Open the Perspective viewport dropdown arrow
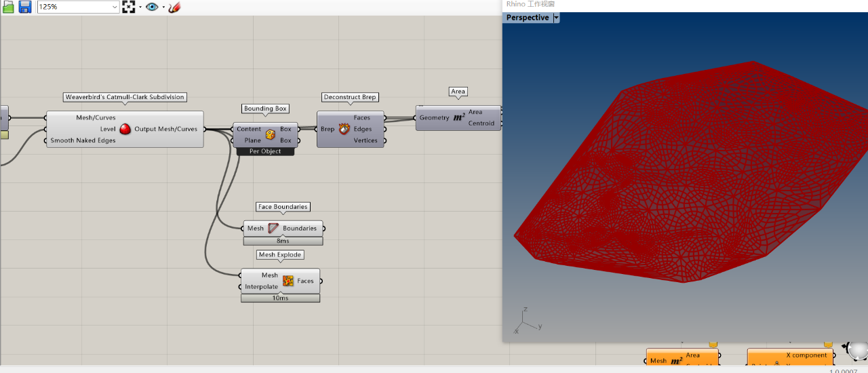The width and height of the screenshot is (868, 373). [556, 18]
